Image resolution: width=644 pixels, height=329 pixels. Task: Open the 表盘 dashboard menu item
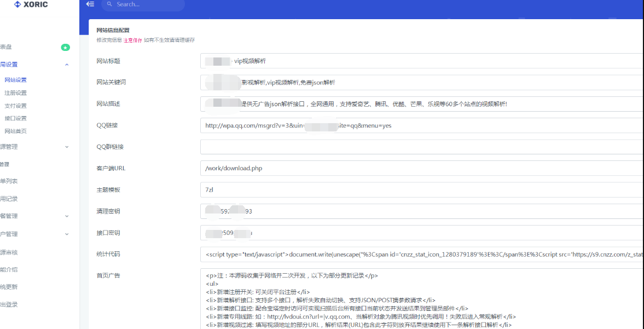coord(6,47)
